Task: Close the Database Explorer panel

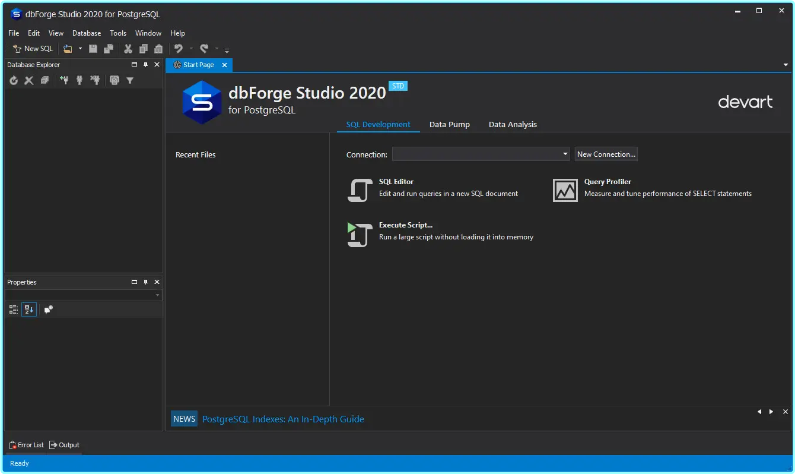Action: [157, 64]
